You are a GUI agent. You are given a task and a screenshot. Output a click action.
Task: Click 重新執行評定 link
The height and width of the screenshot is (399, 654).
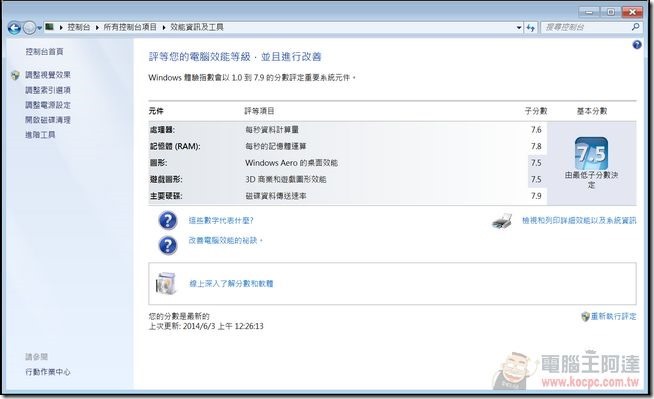[614, 316]
